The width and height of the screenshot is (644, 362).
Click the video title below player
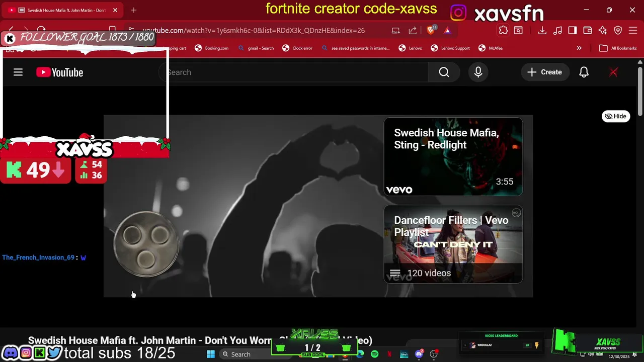pos(200,340)
